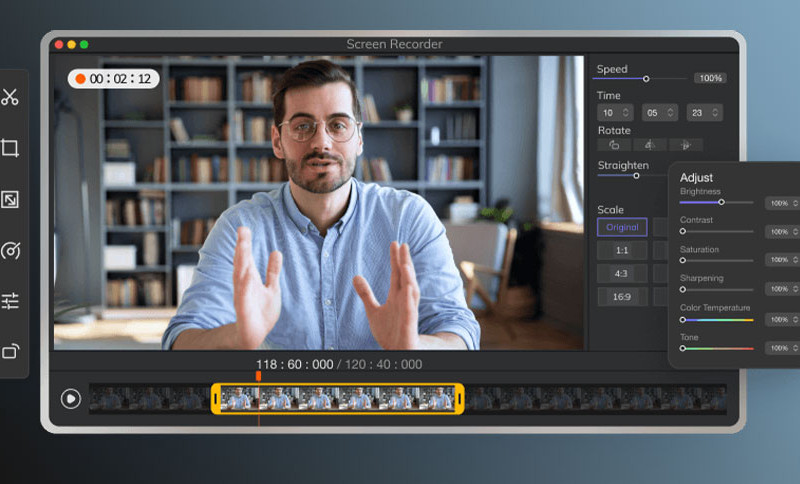800x484 pixels.
Task: Click the Contrast 100% value field
Action: coord(783,232)
